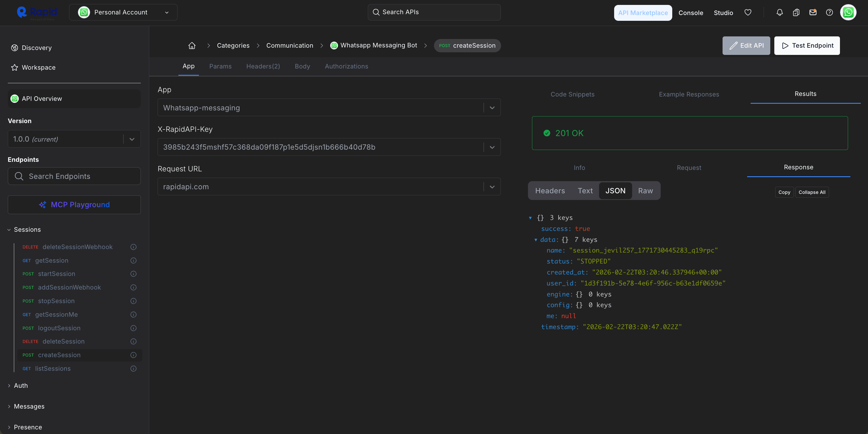This screenshot has height=434, width=868.
Task: Switch to Headers in the response viewer
Action: click(x=550, y=191)
